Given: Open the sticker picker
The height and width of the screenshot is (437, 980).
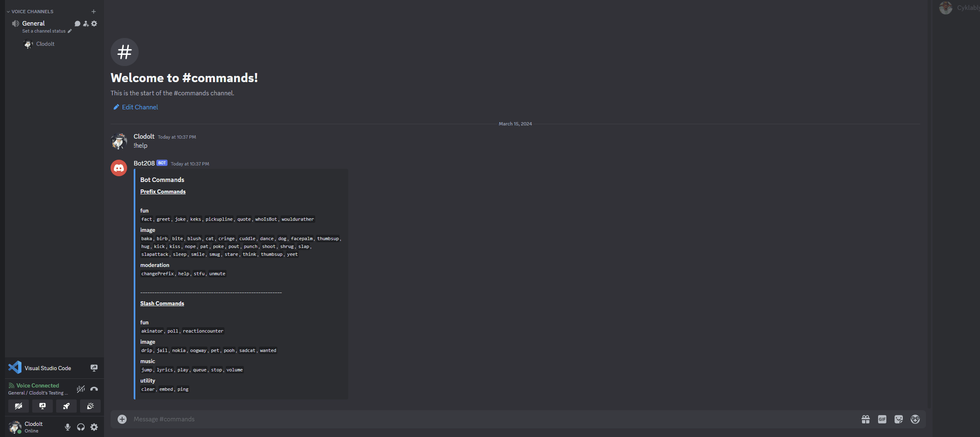Looking at the screenshot, I should (898, 419).
